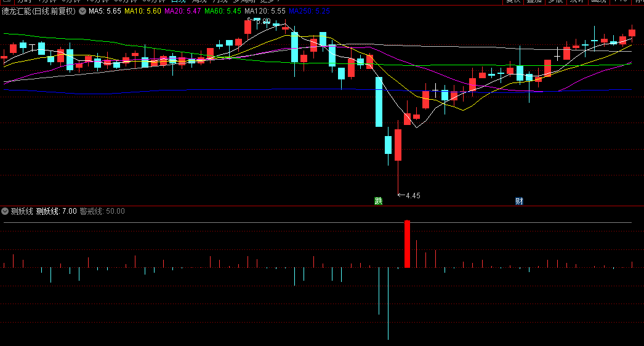Image resolution: width=644 pixels, height=346 pixels.
Task: Select the MA120: 5.55 label
Action: tap(265, 11)
